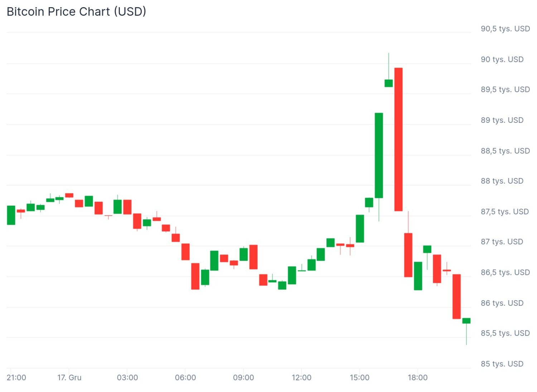Click the final green candlestick on the chart
This screenshot has width=537, height=392.
click(x=466, y=320)
